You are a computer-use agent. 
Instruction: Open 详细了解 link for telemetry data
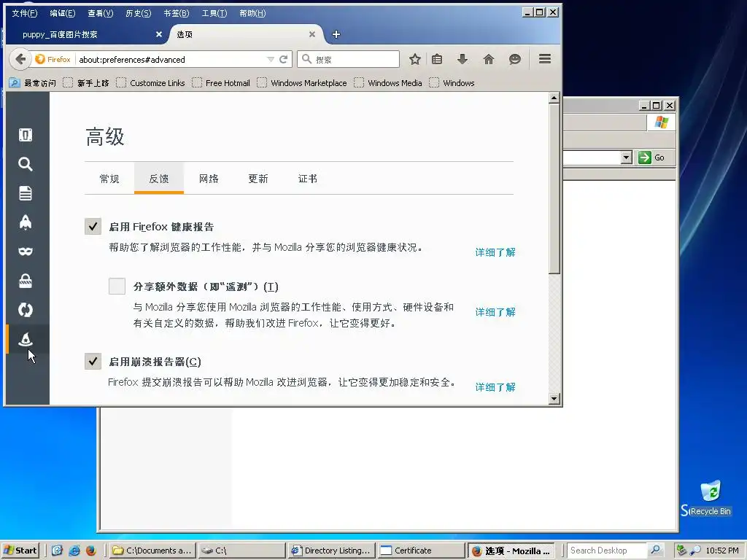coord(495,312)
